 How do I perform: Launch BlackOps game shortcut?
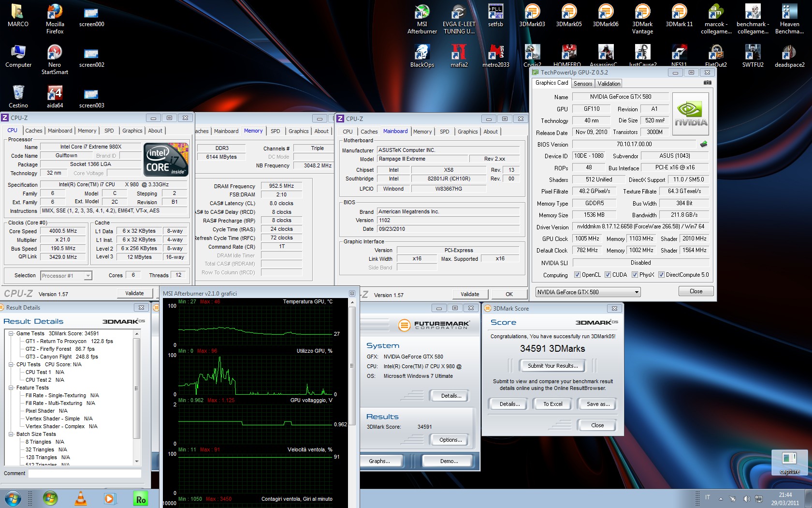pos(422,56)
